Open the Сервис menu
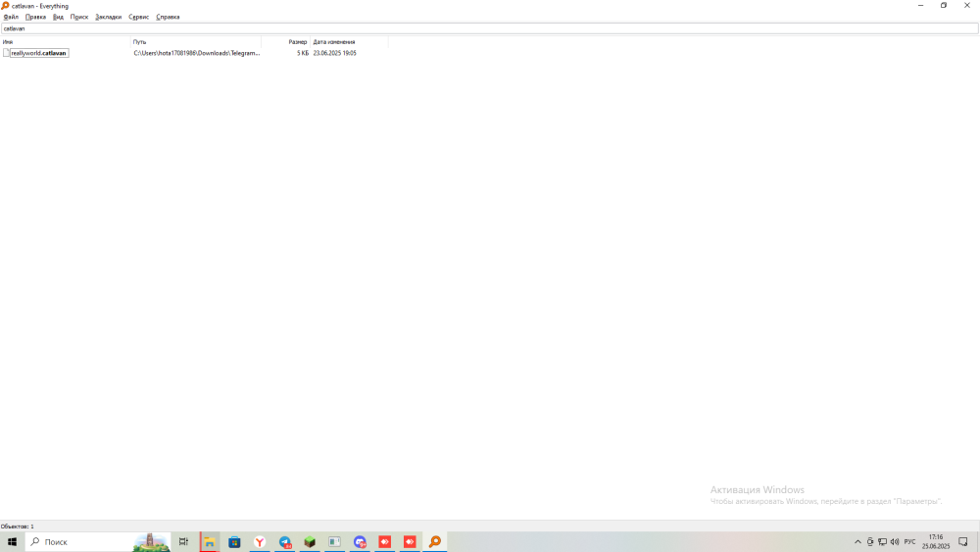The height and width of the screenshot is (552, 980). tap(139, 17)
